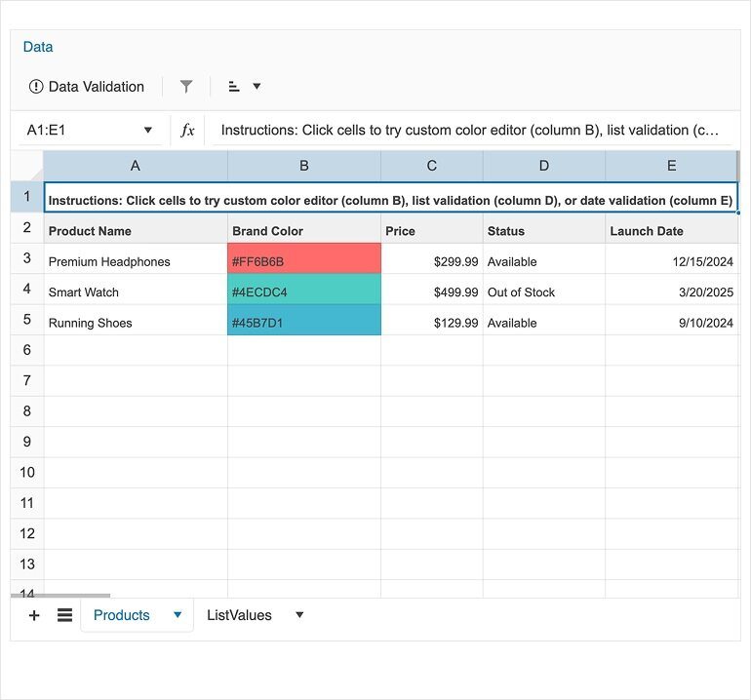The image size is (751, 700).
Task: Select column A header
Action: (136, 166)
